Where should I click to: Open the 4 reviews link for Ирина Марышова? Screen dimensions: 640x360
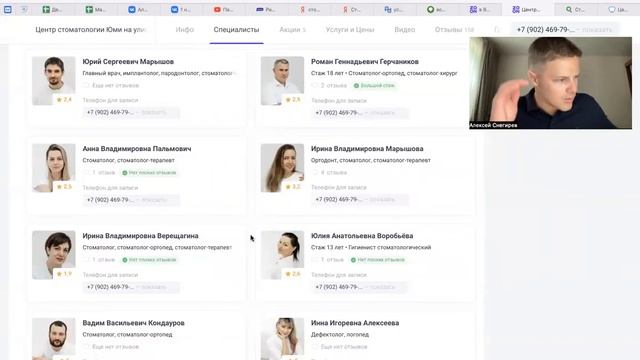(x=329, y=173)
